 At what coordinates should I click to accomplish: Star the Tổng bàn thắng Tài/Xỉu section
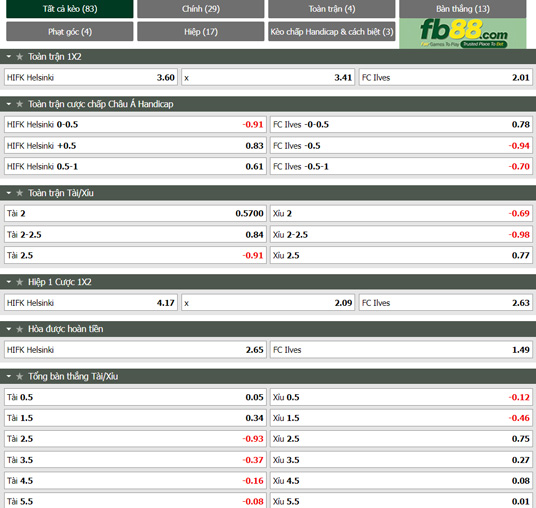tap(19, 376)
